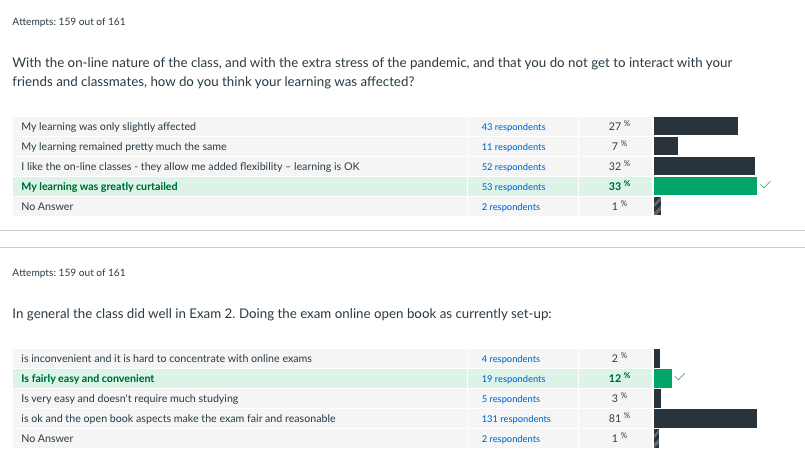805x461 pixels.
Task: Open the "11 respondents" link
Action: point(513,147)
